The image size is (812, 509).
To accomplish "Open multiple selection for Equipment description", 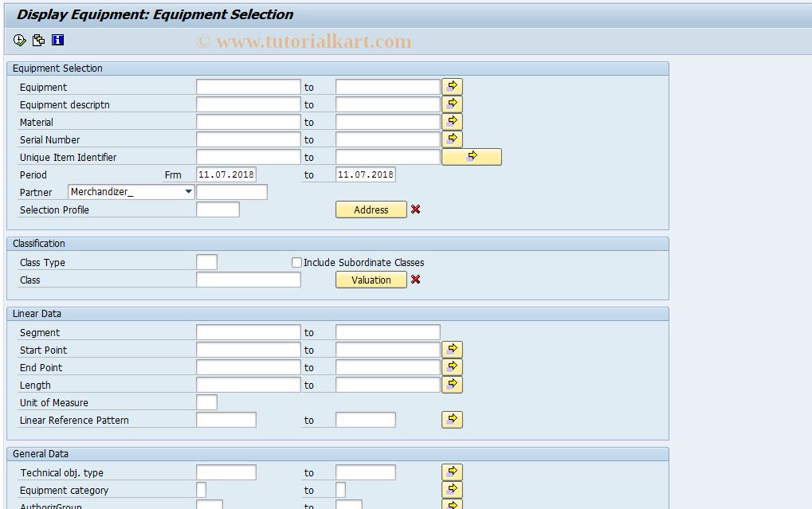I will (x=451, y=104).
